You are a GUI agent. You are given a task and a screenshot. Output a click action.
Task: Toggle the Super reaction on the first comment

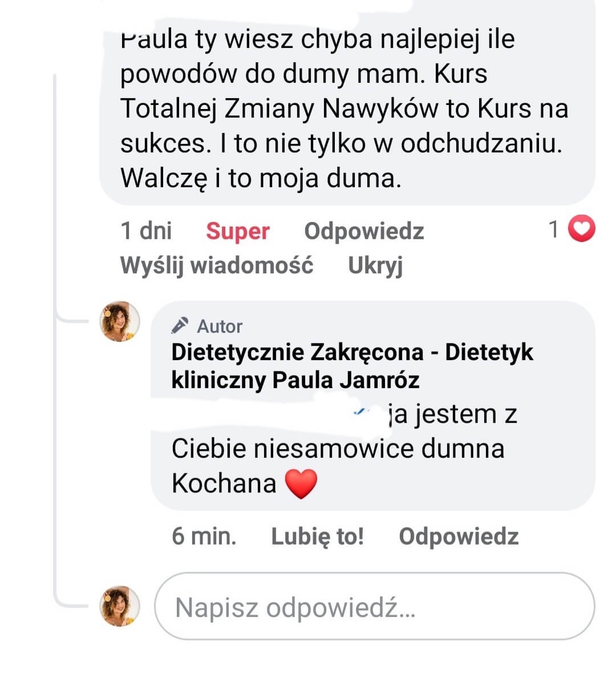[x=237, y=231]
